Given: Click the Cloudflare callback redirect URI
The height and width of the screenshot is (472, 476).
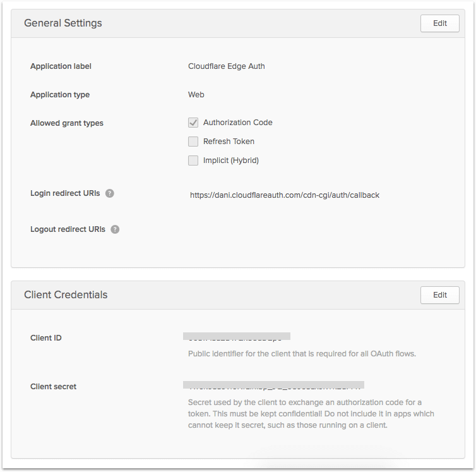Looking at the screenshot, I should click(x=284, y=195).
